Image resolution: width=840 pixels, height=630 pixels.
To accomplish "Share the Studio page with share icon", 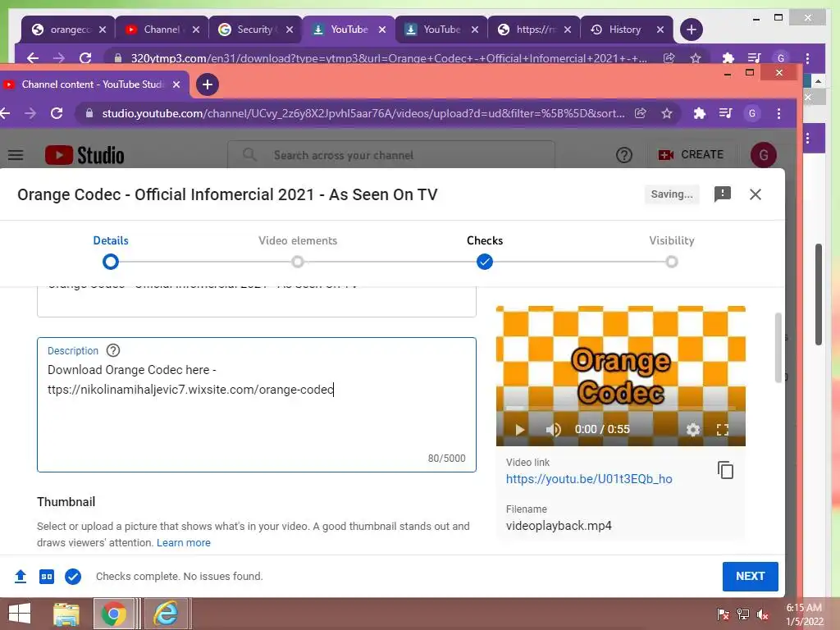I will coord(640,113).
